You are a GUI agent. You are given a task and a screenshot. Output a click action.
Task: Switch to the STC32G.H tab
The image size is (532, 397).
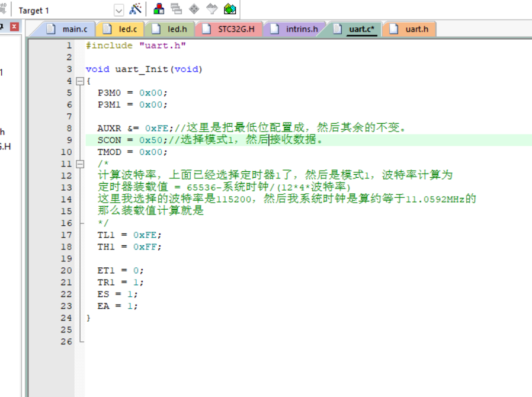229,29
